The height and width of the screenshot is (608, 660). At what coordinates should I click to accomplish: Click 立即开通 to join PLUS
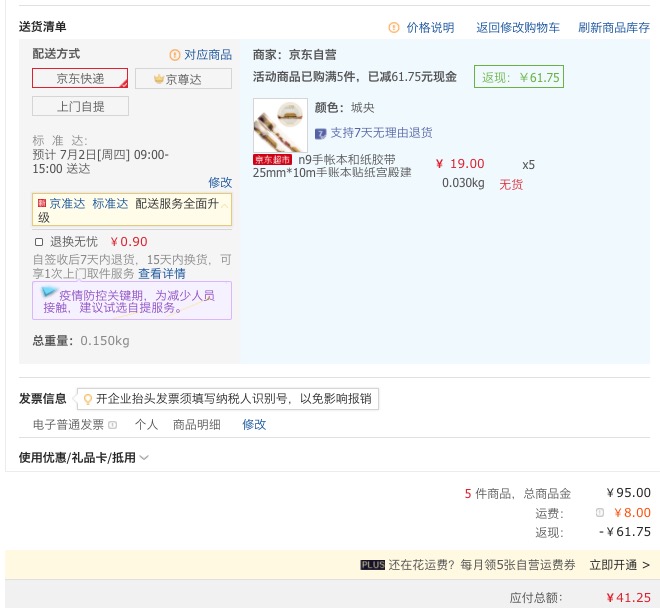click(619, 565)
